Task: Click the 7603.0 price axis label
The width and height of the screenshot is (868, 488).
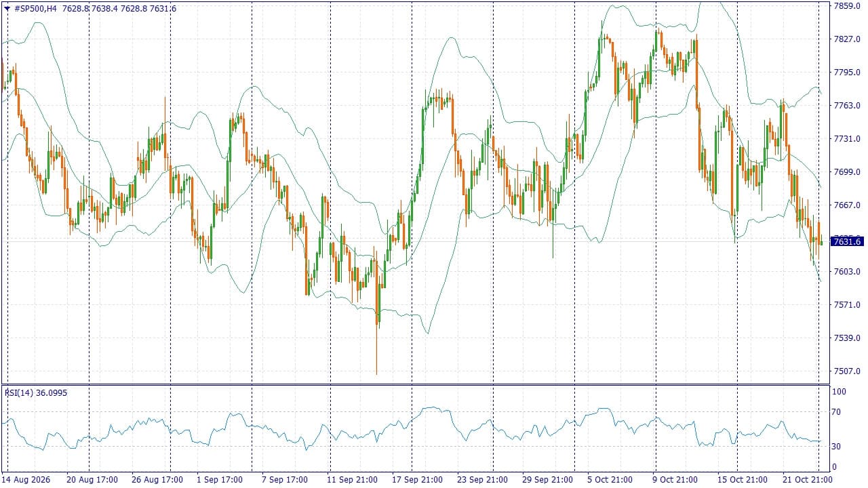Action: 846,271
